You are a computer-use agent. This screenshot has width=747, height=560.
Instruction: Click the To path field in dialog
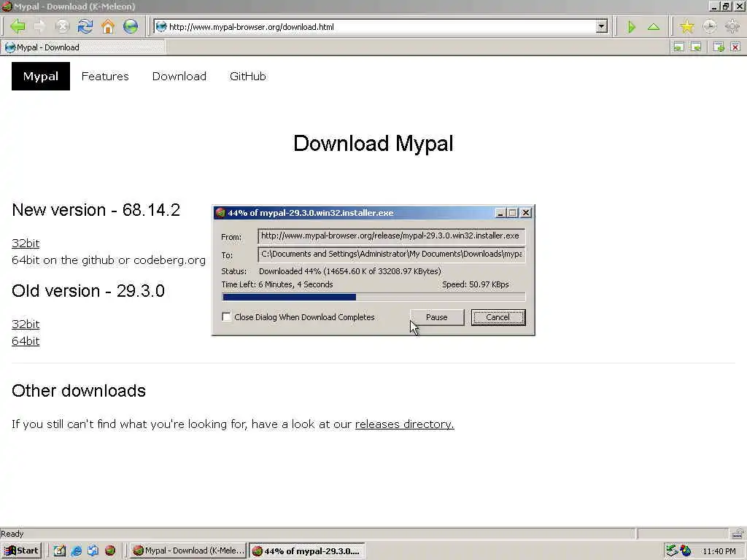(x=392, y=254)
